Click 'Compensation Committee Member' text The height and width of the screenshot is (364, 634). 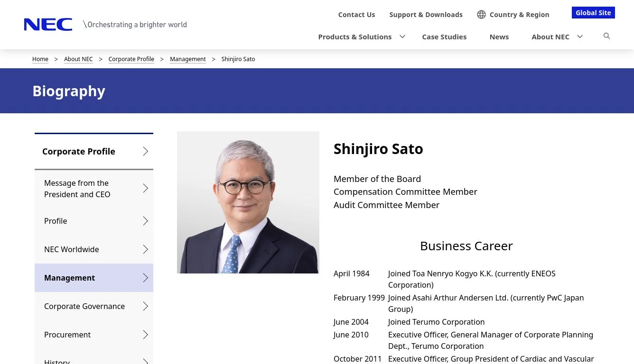405,191
